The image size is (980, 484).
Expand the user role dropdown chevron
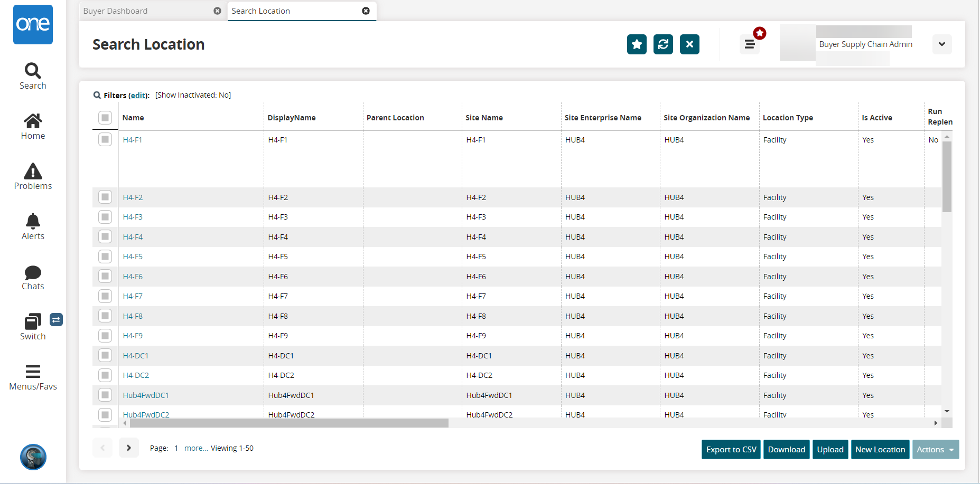tap(942, 44)
